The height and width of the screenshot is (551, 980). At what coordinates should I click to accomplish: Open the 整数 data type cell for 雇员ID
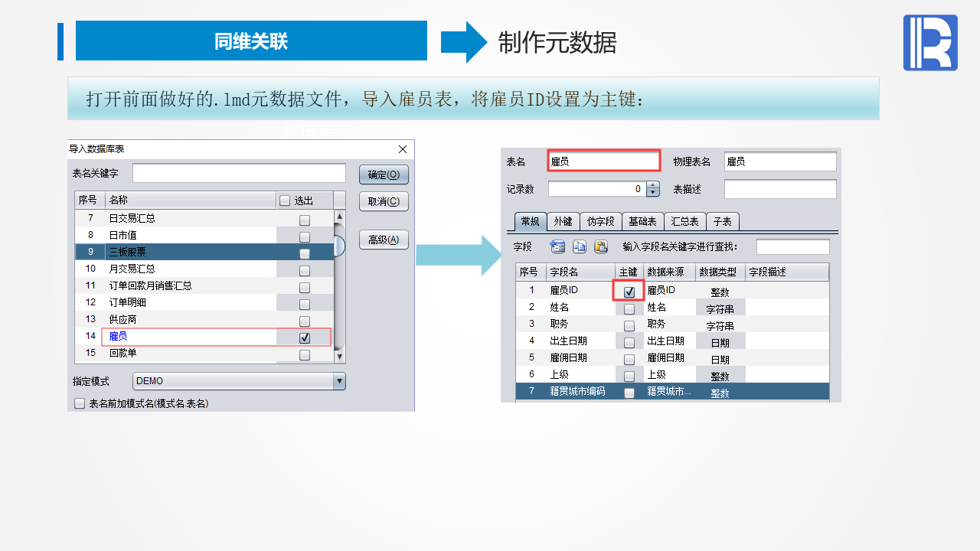[x=720, y=292]
